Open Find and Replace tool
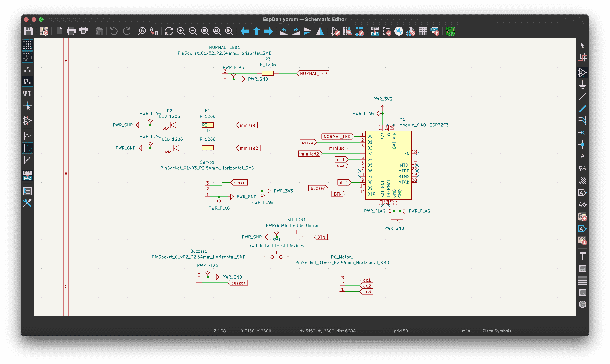Screen dimensions: 610x364 [154, 31]
